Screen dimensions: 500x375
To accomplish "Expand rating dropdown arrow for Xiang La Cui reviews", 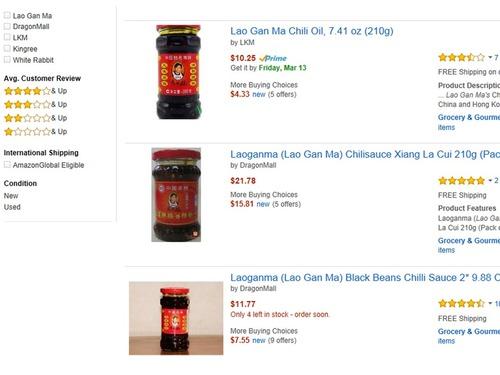I will [490, 181].
